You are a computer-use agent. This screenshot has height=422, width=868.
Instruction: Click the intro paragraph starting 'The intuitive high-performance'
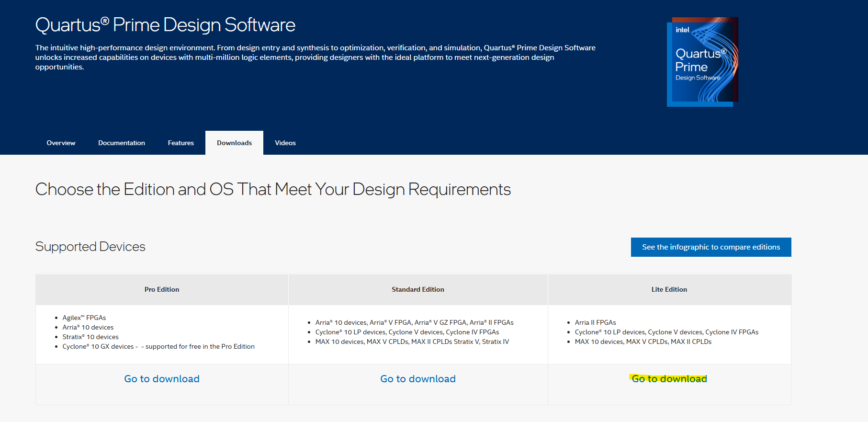(x=316, y=57)
